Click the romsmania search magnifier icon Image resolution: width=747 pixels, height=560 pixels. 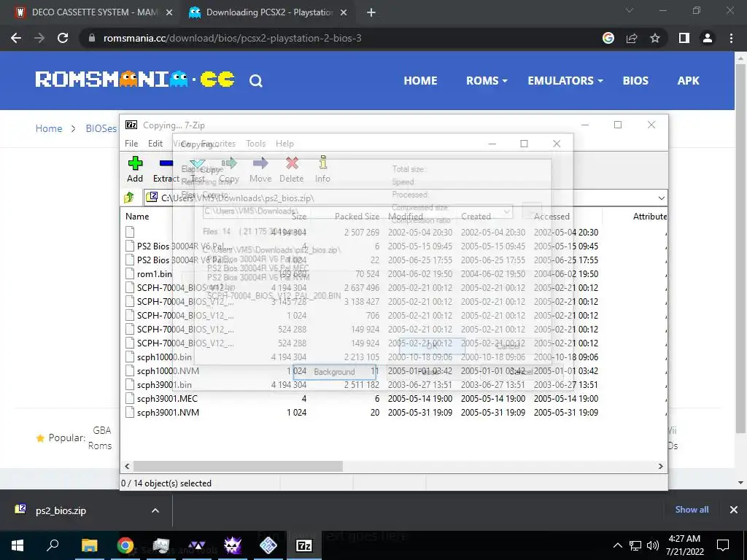pos(256,81)
